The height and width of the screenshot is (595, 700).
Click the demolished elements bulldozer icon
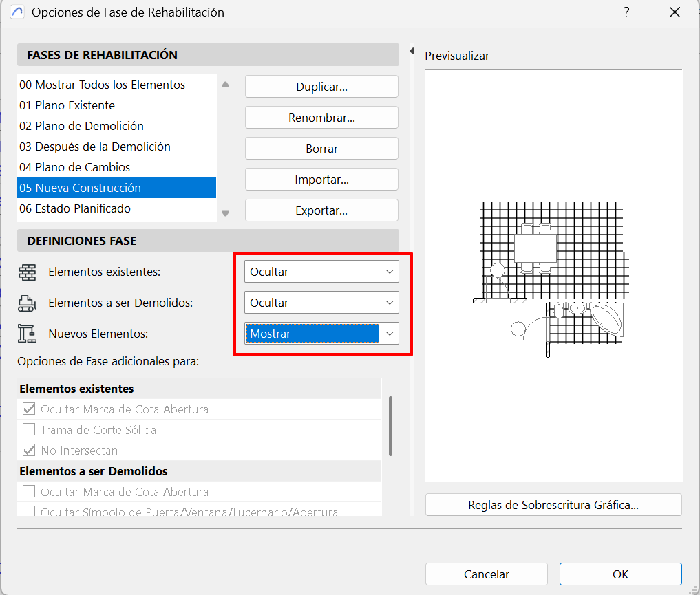[27, 303]
